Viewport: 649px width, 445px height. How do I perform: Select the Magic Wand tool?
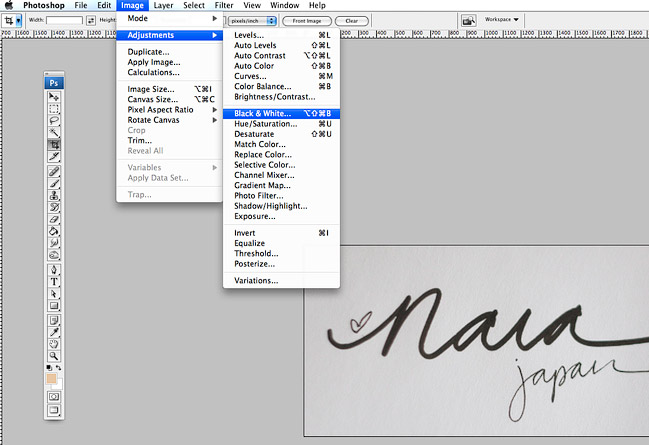[54, 132]
